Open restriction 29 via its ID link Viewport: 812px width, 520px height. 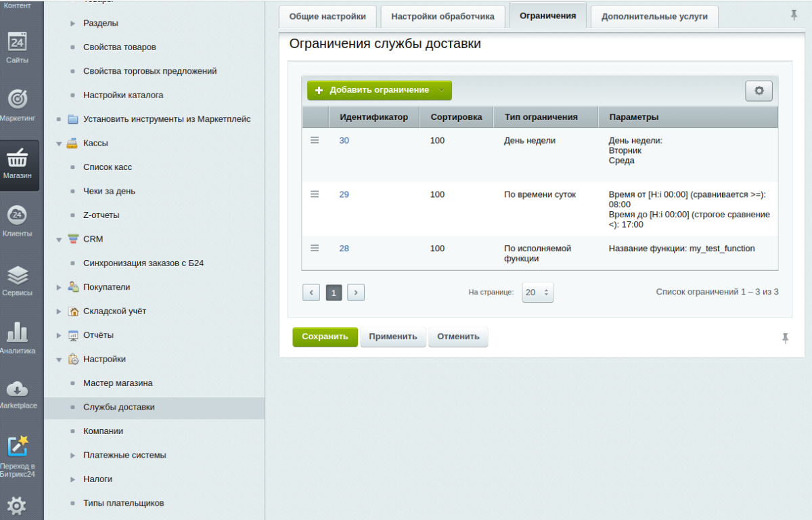click(344, 194)
